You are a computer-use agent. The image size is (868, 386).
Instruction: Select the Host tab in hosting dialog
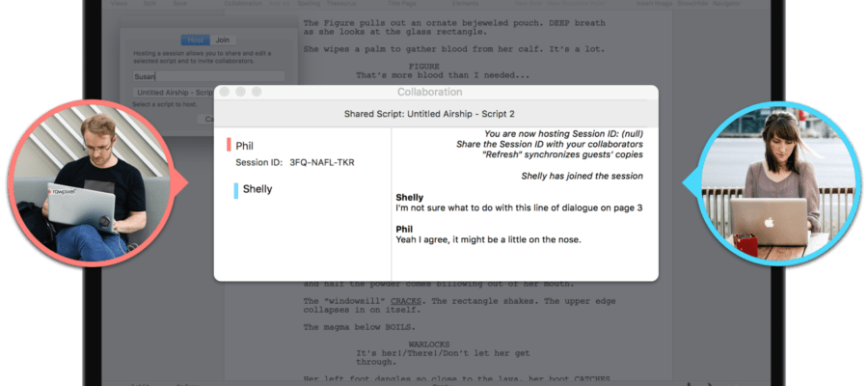[x=196, y=40]
